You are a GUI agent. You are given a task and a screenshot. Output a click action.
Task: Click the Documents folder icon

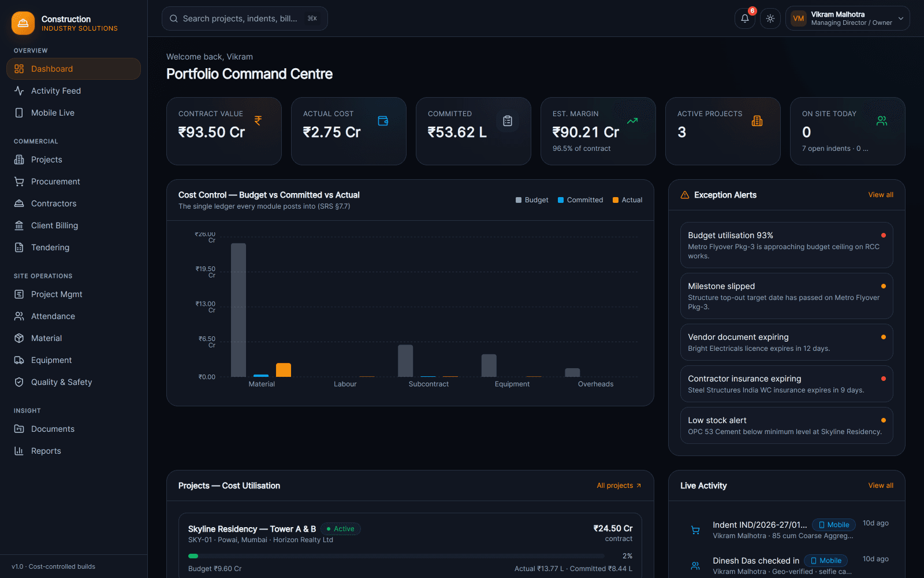click(x=19, y=429)
